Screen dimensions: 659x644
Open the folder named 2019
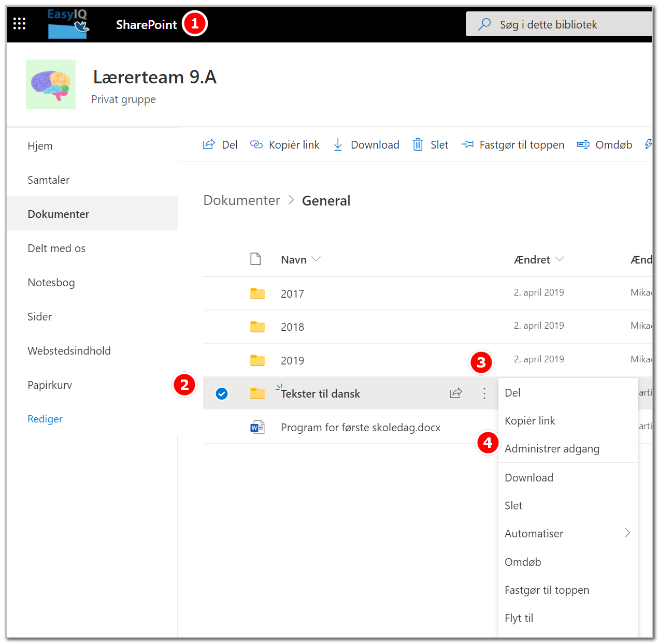(292, 361)
